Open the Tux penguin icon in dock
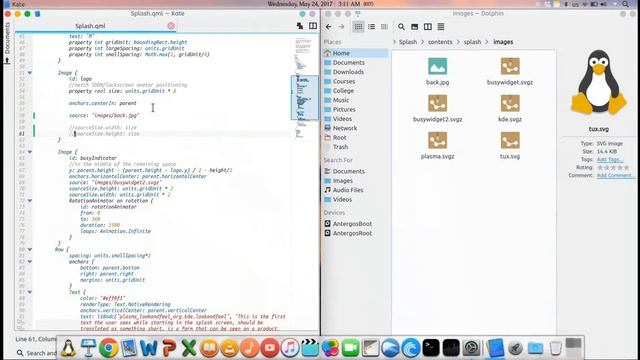Viewport: 640px width, 360px height. pyautogui.click(x=68, y=348)
